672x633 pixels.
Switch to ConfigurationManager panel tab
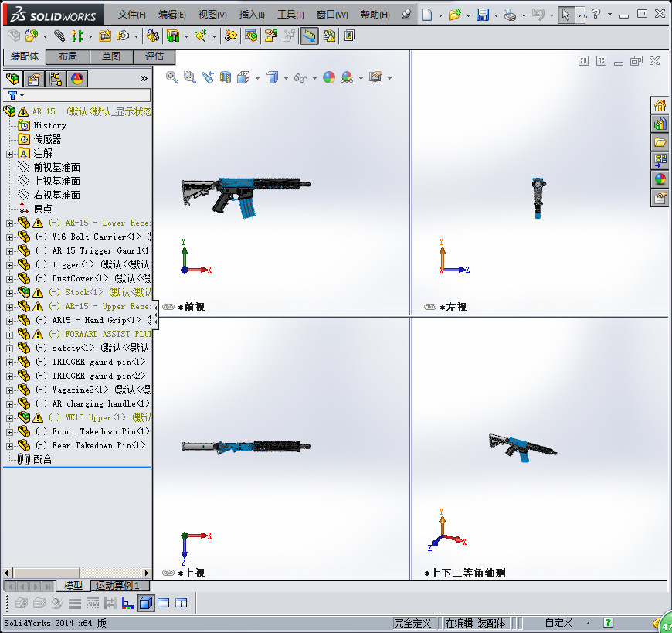tap(56, 79)
